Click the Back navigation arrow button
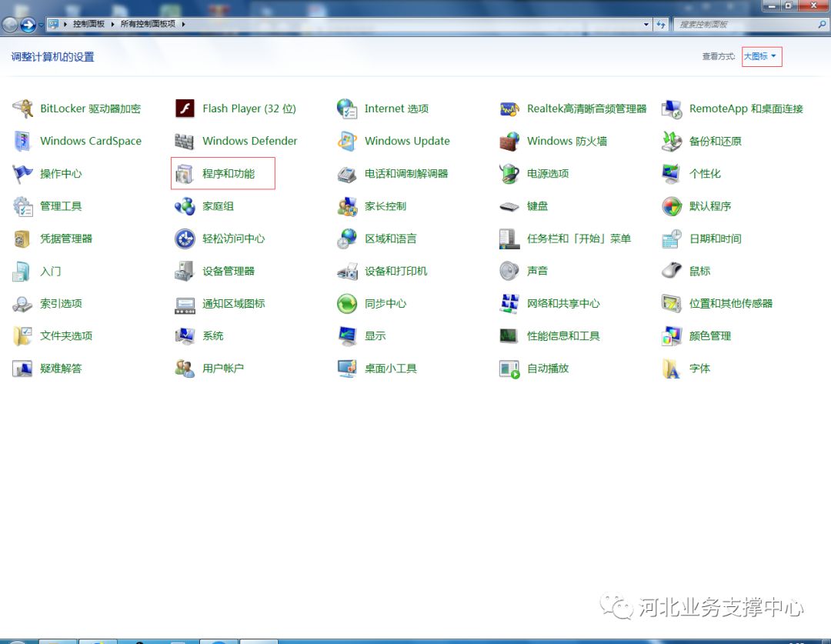The image size is (831, 644). [x=10, y=25]
